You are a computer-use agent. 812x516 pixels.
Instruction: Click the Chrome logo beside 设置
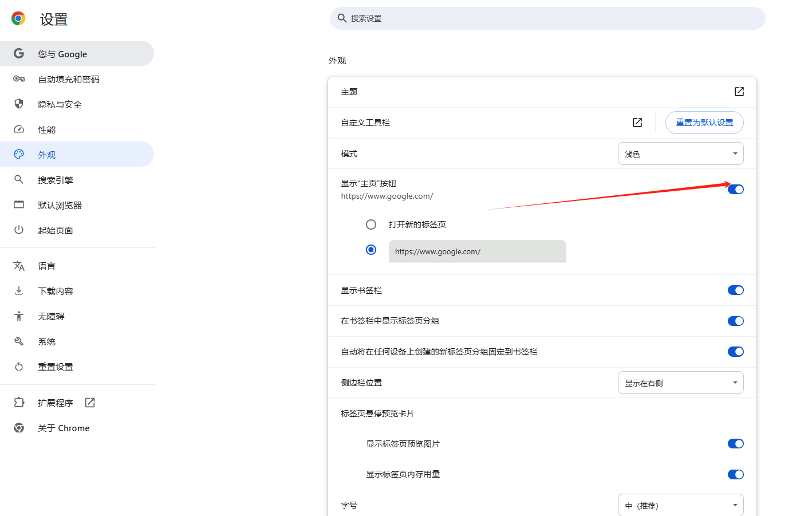coord(18,19)
